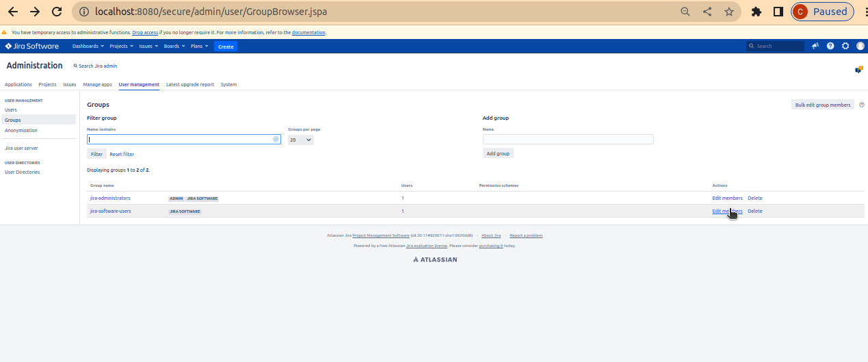The height and width of the screenshot is (362, 868).
Task: Click the Bulk edit group members button
Action: [x=823, y=105]
